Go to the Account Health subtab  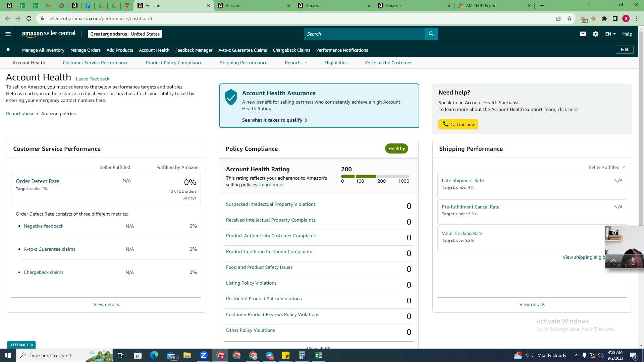29,63
